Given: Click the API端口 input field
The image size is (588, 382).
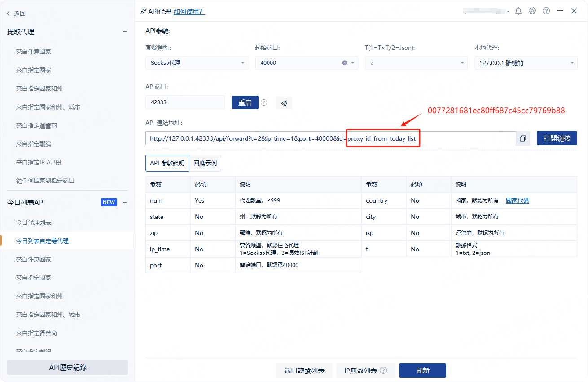Looking at the screenshot, I should 185,102.
